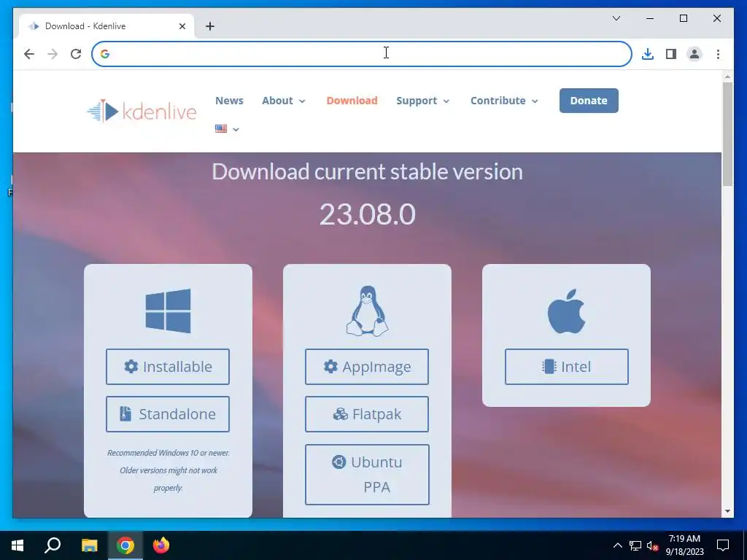This screenshot has height=560, width=747.
Task: Click the Chrome back arrow
Action: tap(29, 54)
